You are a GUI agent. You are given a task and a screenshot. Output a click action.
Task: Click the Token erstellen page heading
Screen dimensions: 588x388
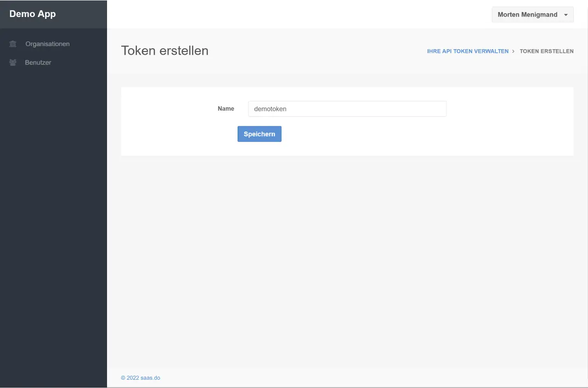tap(164, 51)
